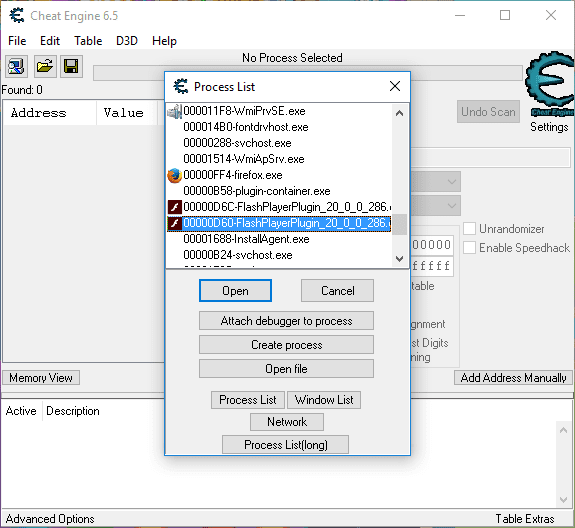Click the Create process button

coord(286,345)
